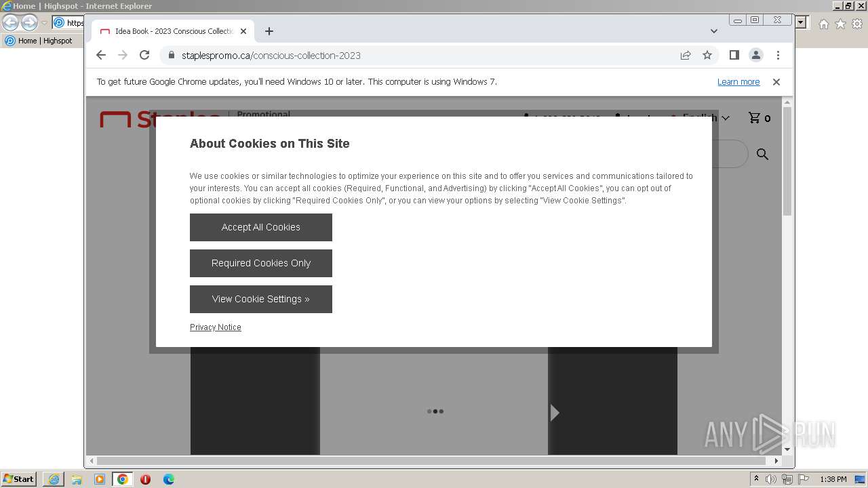Dismiss the Chrome update notice
The height and width of the screenshot is (488, 868).
click(776, 82)
